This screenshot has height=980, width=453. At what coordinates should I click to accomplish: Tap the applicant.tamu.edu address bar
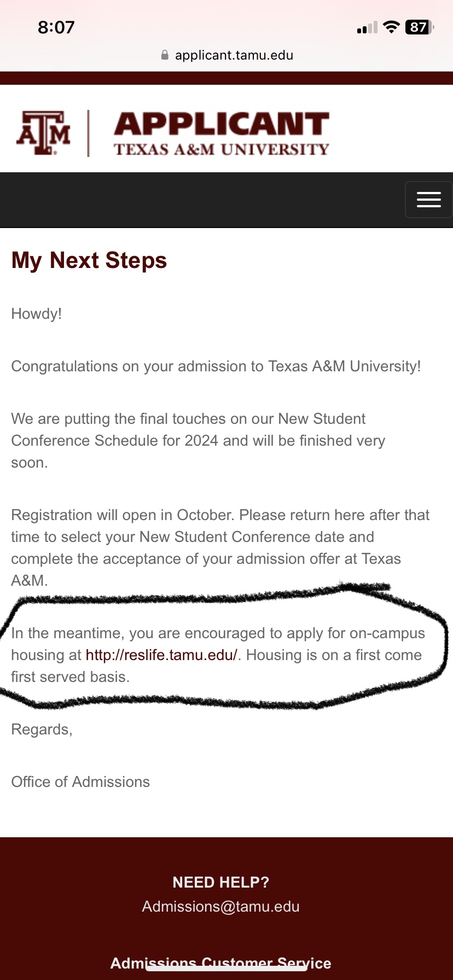pos(234,55)
